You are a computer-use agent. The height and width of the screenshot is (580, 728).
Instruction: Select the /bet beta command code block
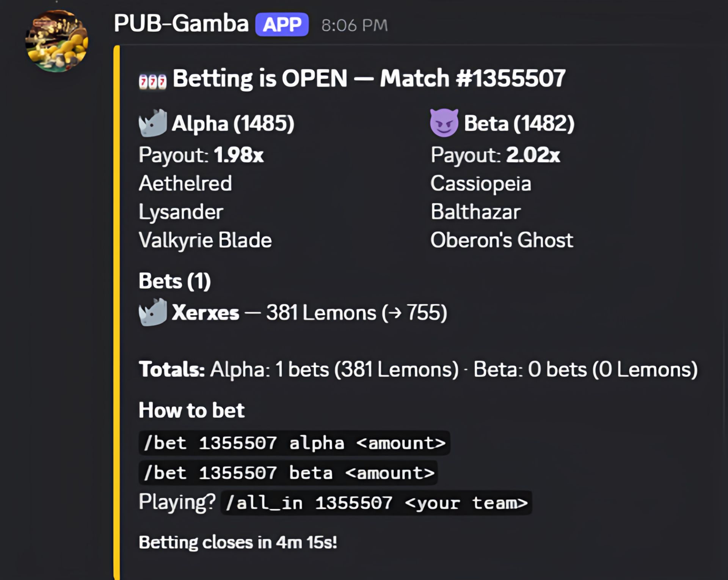pyautogui.click(x=288, y=472)
